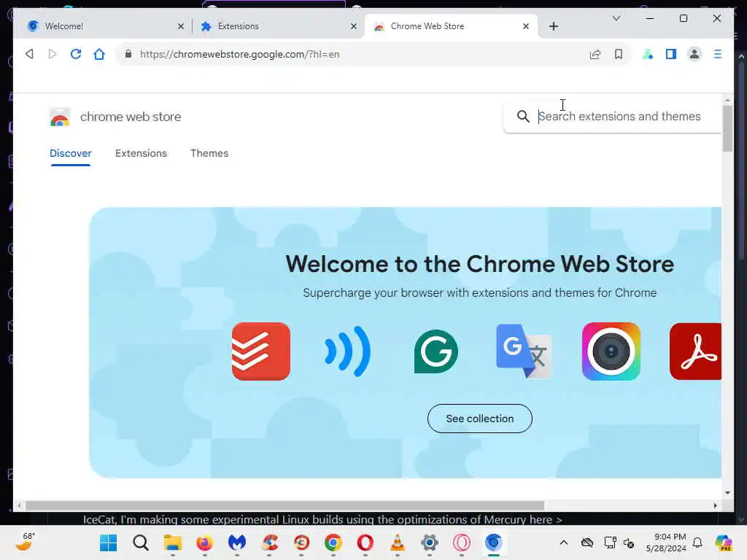
Task: Open Google Chrome from the taskbar
Action: click(x=333, y=542)
